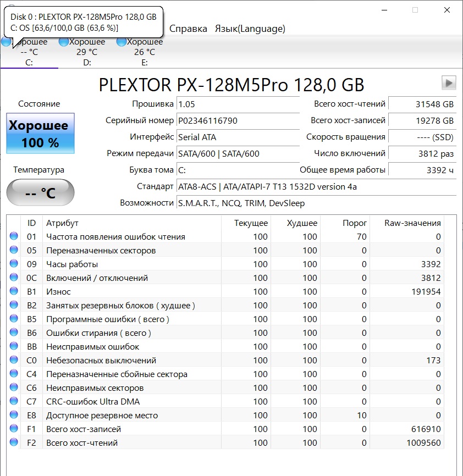Viewport: 463px width, 476px height.
Task: Select the D: disk tab at 29 °C
Action: pyautogui.click(x=87, y=52)
